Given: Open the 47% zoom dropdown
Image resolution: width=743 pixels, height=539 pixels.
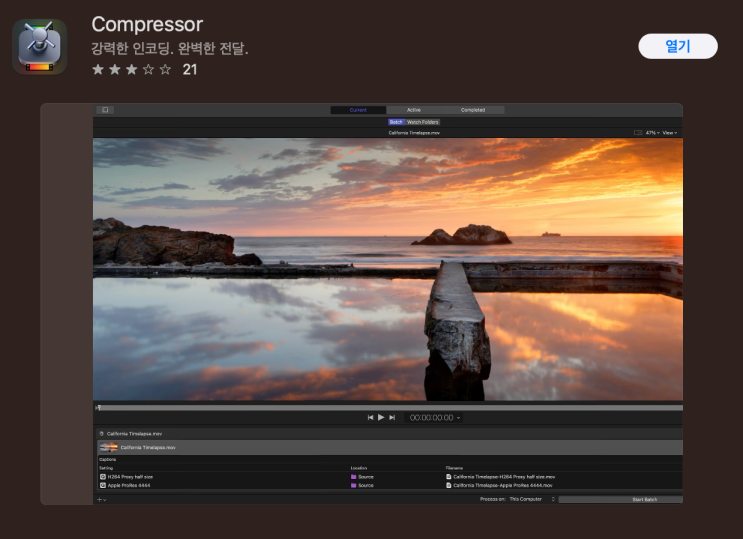Looking at the screenshot, I should (x=652, y=133).
